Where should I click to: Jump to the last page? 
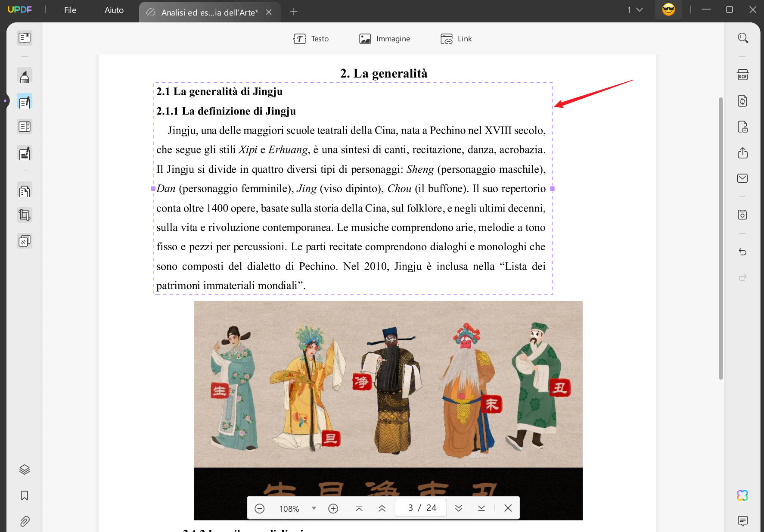coord(481,508)
